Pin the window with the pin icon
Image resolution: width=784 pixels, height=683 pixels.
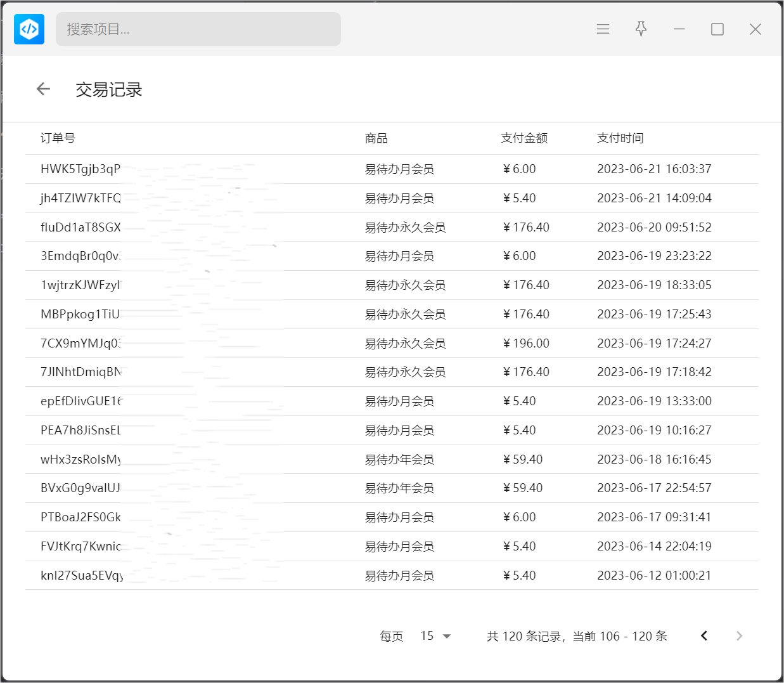(641, 29)
